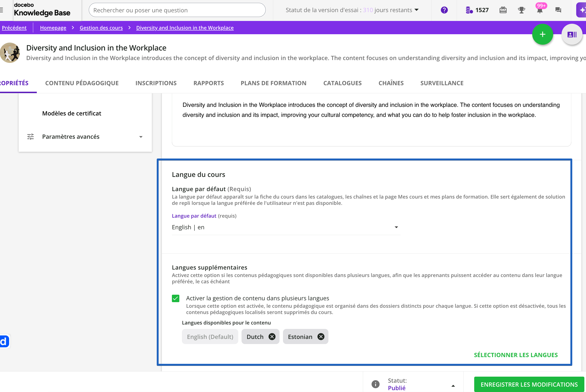
Task: Expand the trial status days remaining dropdown
Action: point(416,10)
